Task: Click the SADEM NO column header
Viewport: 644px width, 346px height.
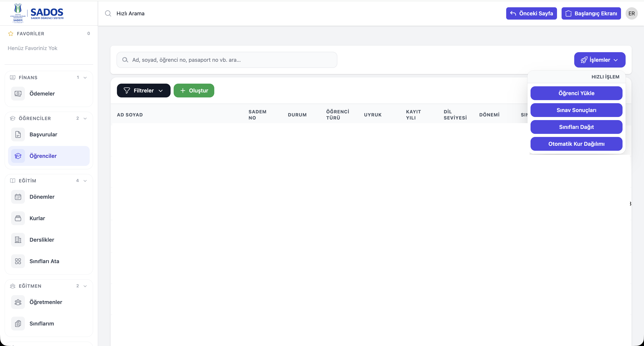Action: tap(257, 115)
